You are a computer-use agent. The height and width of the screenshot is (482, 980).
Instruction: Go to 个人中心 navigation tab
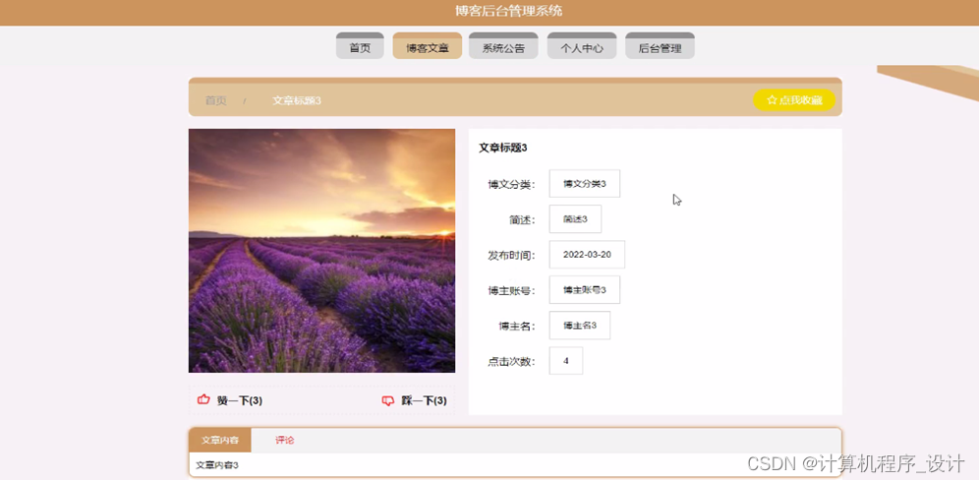tap(582, 45)
